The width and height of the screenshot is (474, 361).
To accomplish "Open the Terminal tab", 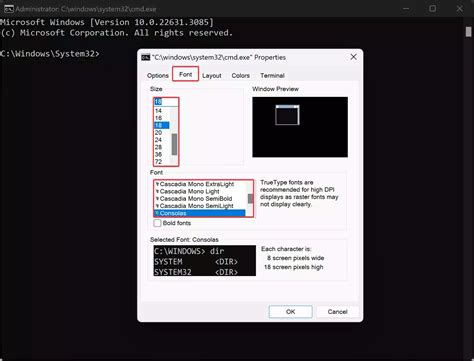I will click(x=272, y=76).
